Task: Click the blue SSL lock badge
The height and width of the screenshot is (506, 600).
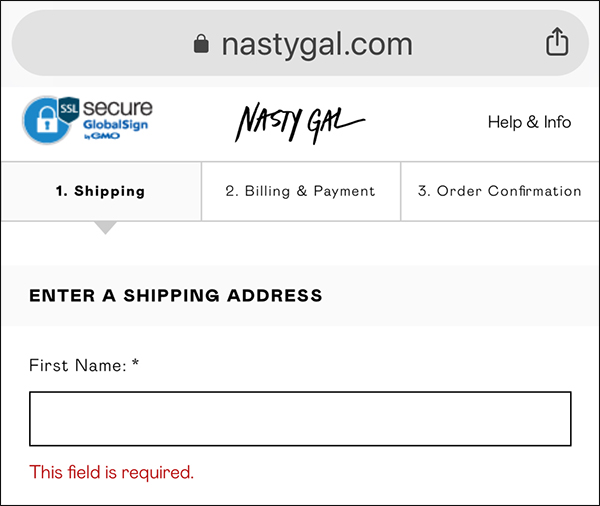Action: pos(42,122)
